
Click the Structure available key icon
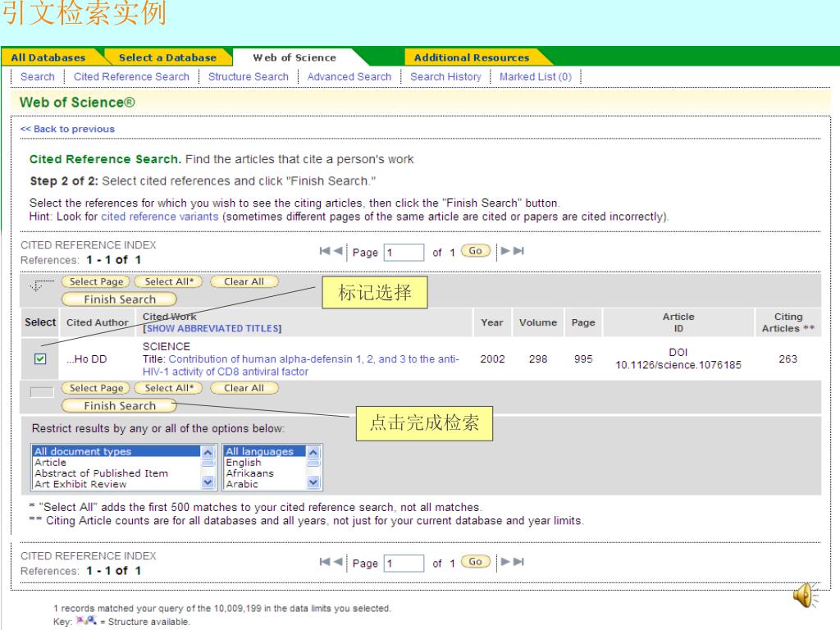pos(85,621)
